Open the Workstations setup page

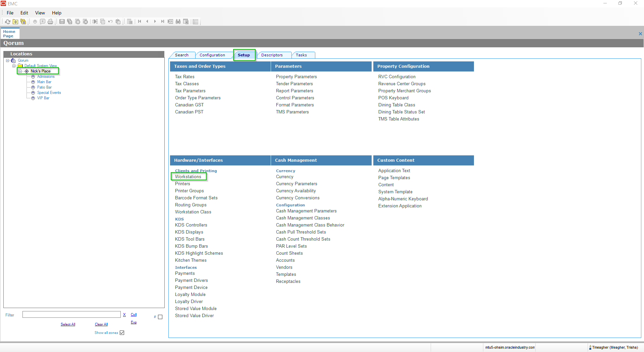click(188, 177)
